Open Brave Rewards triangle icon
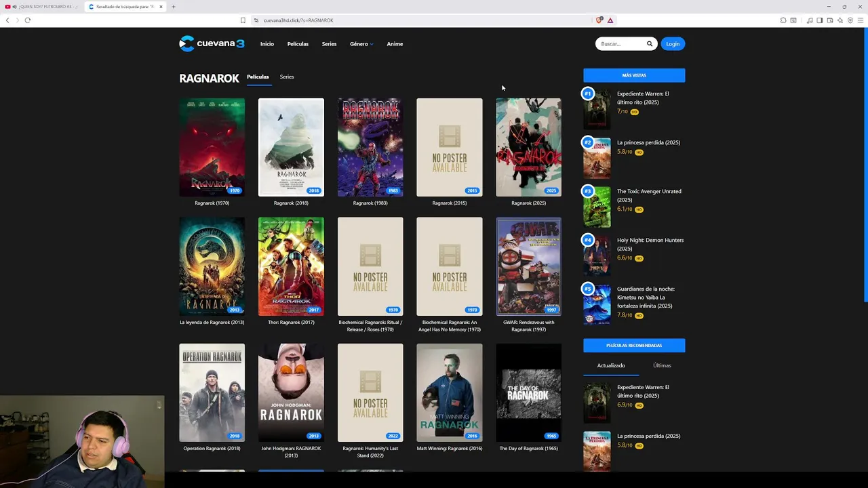Viewport: 868px width, 488px height. 610,20
